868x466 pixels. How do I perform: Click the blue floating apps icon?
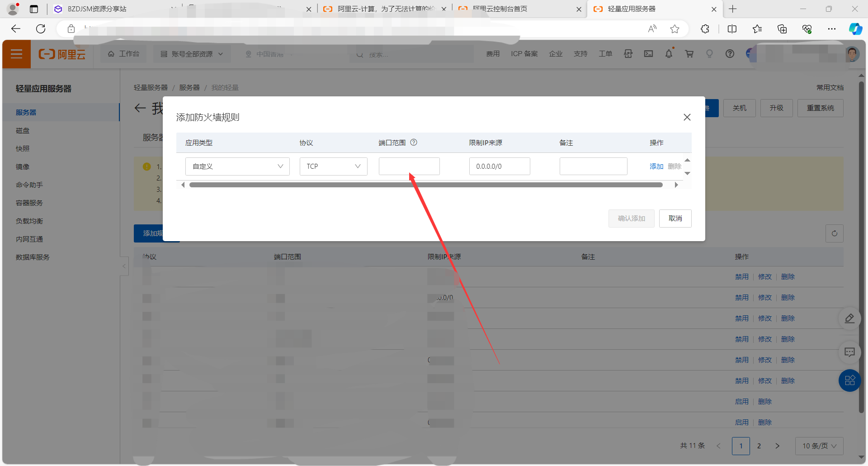pyautogui.click(x=850, y=380)
